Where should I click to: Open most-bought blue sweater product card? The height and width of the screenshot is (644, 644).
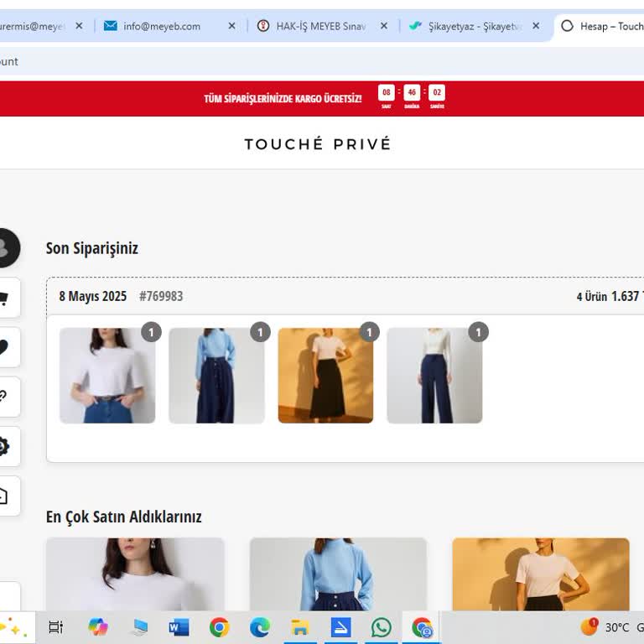coord(338,574)
